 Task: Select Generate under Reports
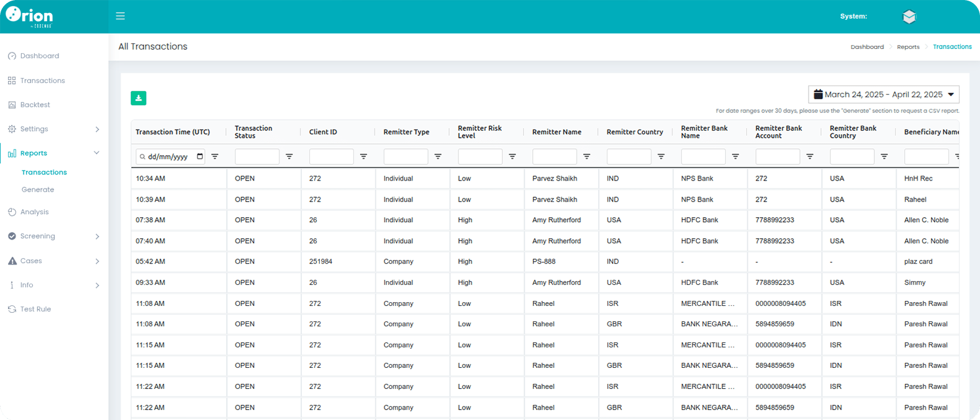point(38,190)
